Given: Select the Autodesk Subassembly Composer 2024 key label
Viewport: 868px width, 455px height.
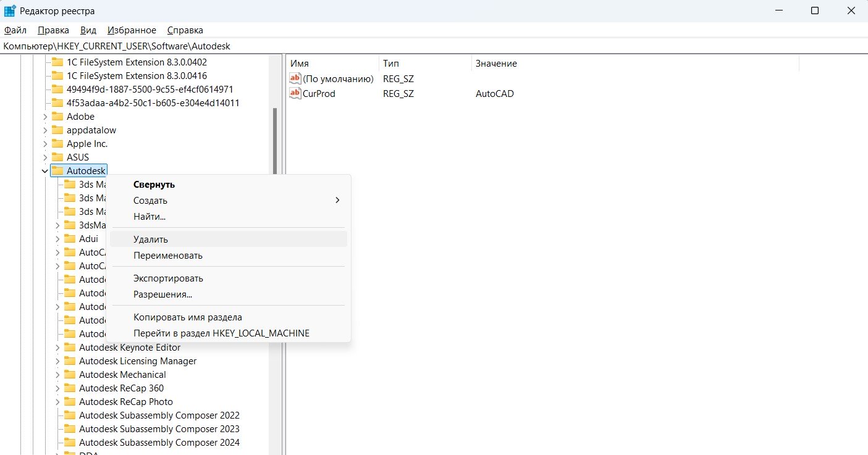Looking at the screenshot, I should click(159, 443).
